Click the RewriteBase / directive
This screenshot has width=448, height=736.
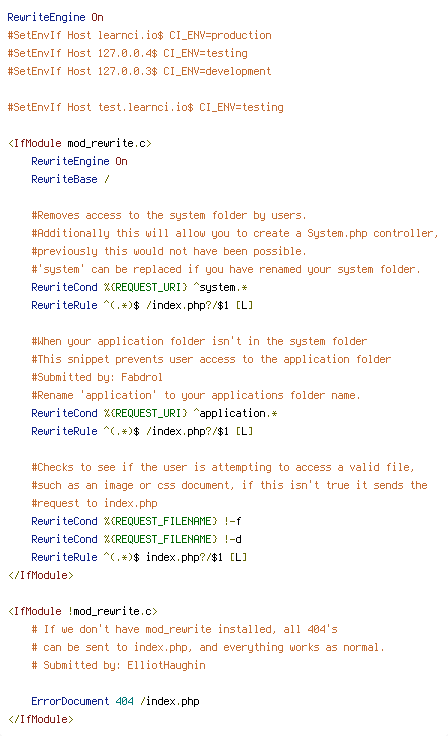click(70, 179)
